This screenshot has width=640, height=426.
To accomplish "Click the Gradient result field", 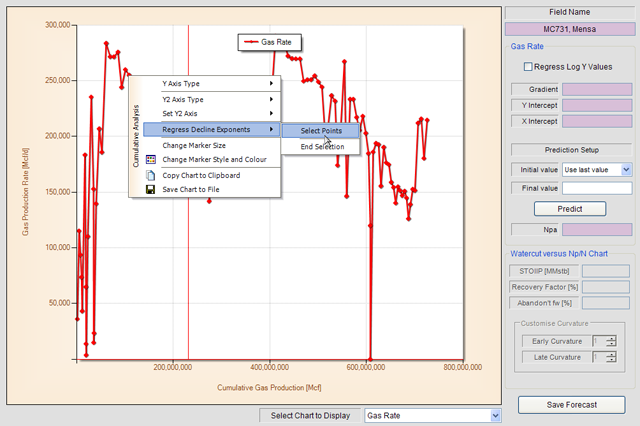I will pyautogui.click(x=597, y=89).
